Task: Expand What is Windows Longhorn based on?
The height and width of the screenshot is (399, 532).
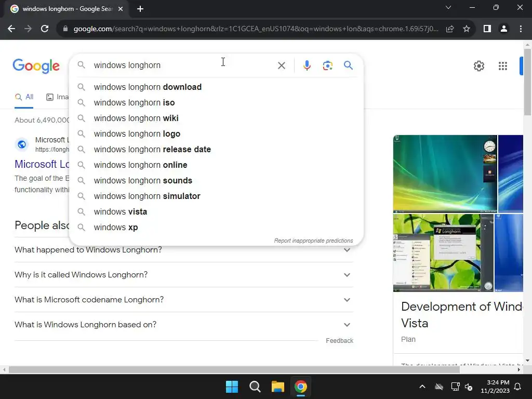Action: [x=183, y=325]
